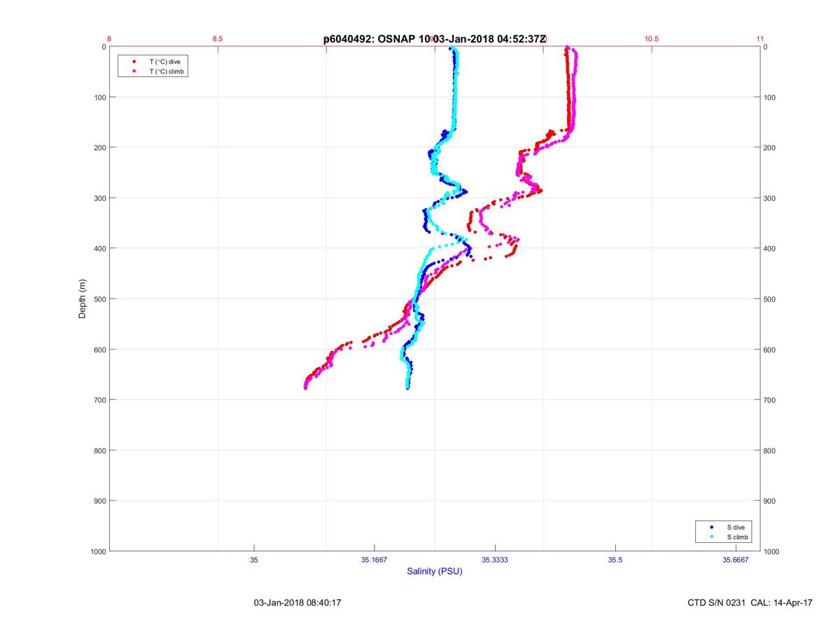Image resolution: width=840 pixels, height=620 pixels.
Task: Click the 'Depth (m)' axis label
Action: 83,298
